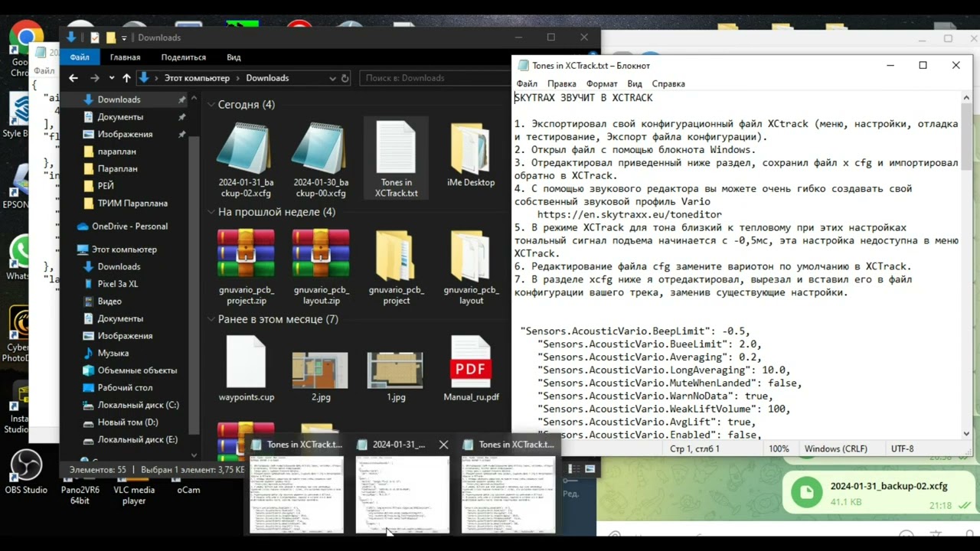
Task: Go up one folder level in Explorer
Action: 126,78
